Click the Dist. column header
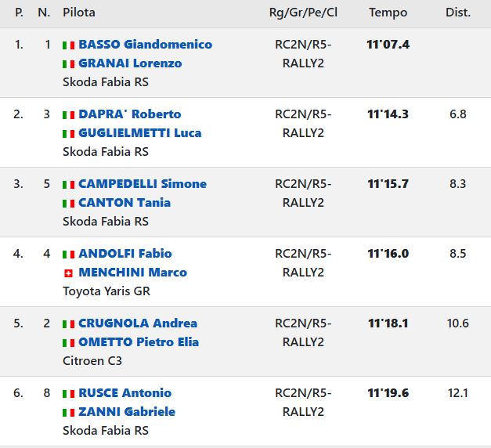This screenshot has width=491, height=448. [458, 13]
